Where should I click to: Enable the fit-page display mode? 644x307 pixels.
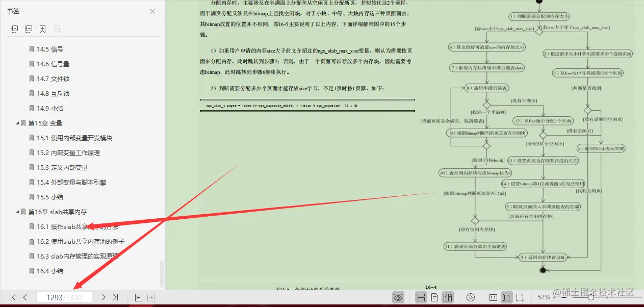click(507, 297)
